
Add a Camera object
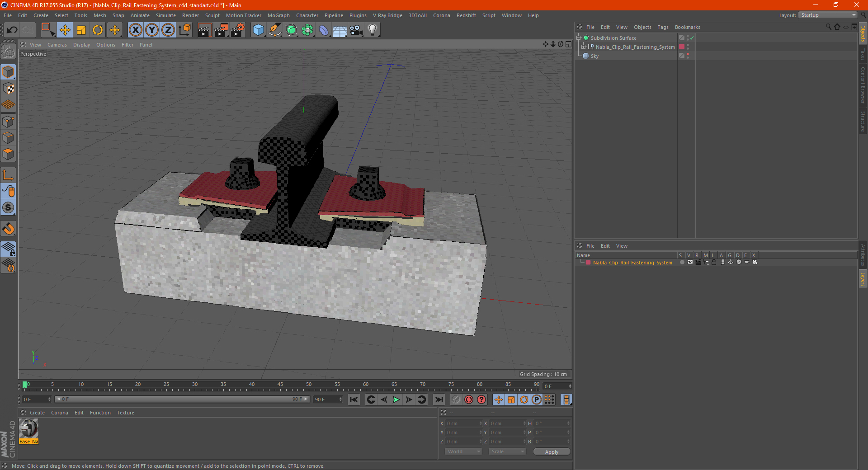(x=356, y=30)
